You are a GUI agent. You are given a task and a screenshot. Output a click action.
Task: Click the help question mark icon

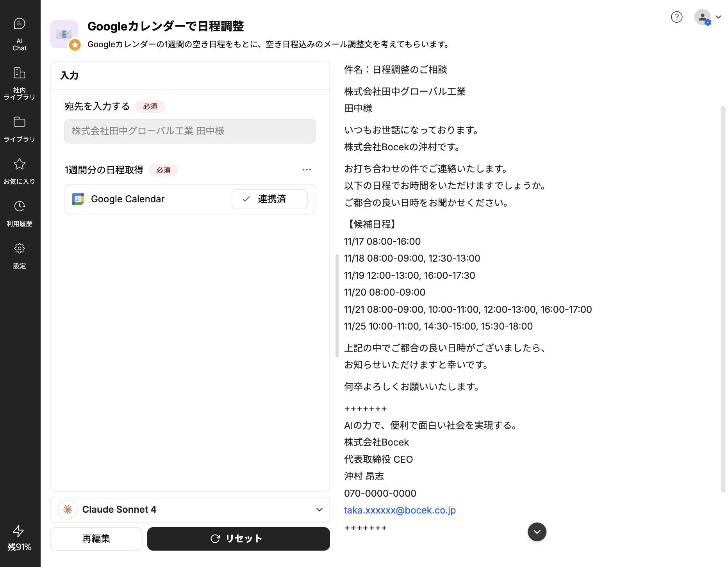tap(676, 17)
